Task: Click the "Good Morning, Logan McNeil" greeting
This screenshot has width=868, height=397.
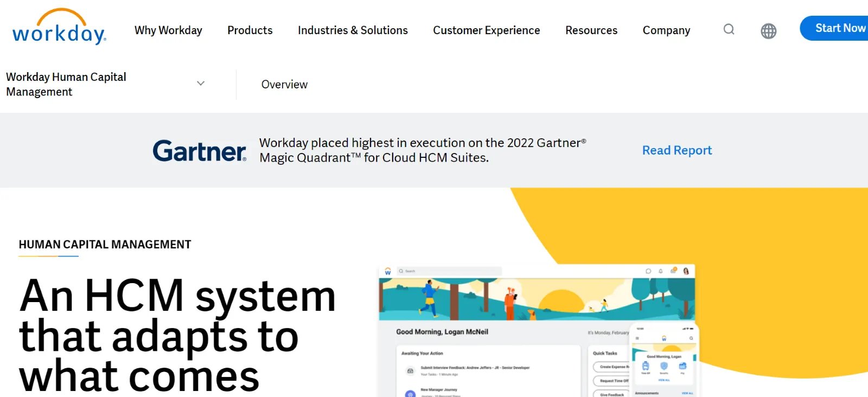Action: point(442,332)
